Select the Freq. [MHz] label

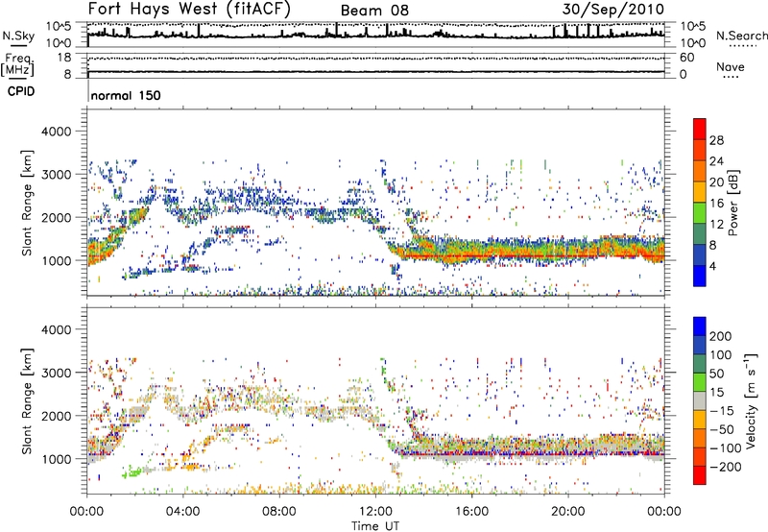click(x=17, y=65)
